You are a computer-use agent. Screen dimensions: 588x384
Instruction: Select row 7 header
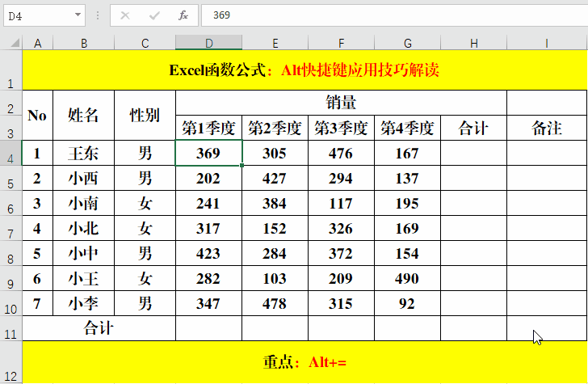[10, 228]
